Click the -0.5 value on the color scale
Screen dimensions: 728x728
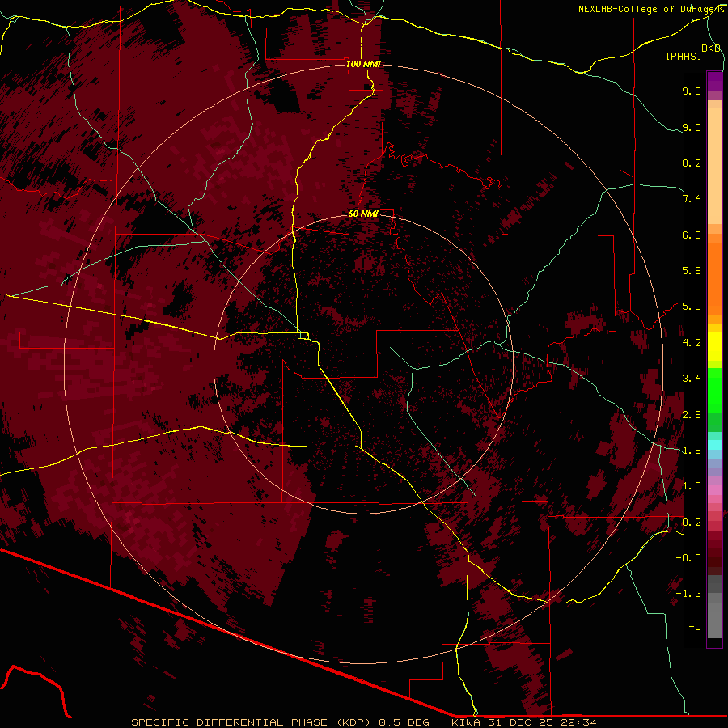pos(688,558)
